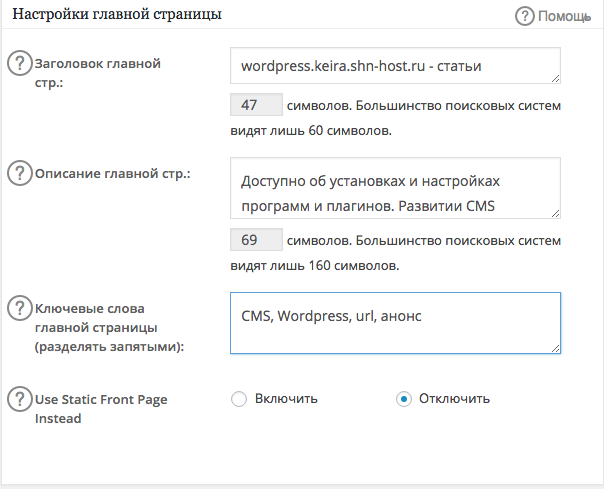Click the description field's resize handle
The height and width of the screenshot is (489, 604).
(x=555, y=213)
